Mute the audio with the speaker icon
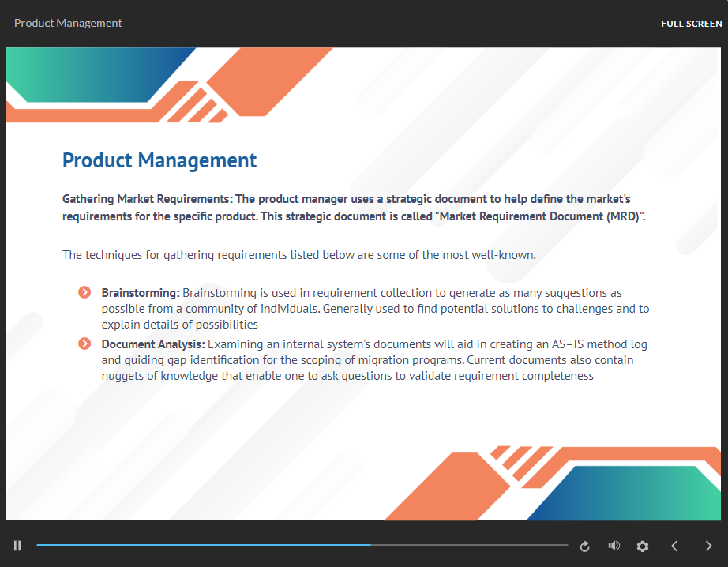 [x=614, y=546]
